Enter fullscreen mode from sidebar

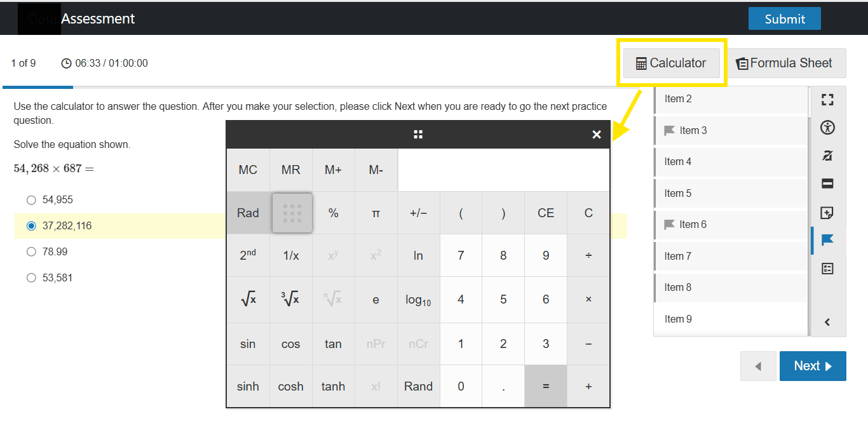[827, 100]
